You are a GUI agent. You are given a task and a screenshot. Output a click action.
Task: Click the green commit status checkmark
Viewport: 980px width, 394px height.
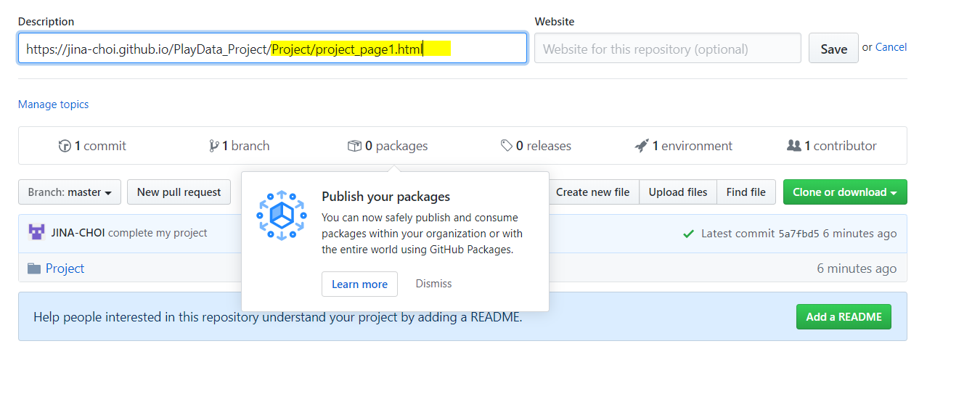click(689, 234)
